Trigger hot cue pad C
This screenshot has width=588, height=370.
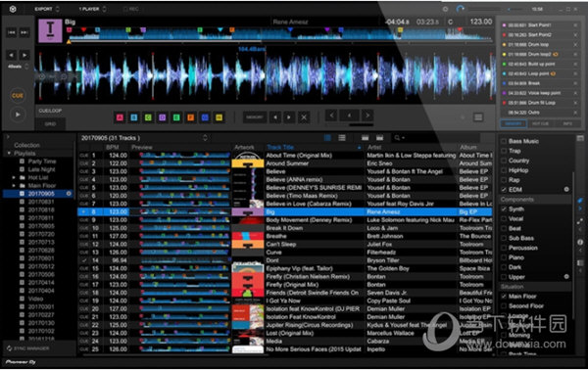coord(148,117)
